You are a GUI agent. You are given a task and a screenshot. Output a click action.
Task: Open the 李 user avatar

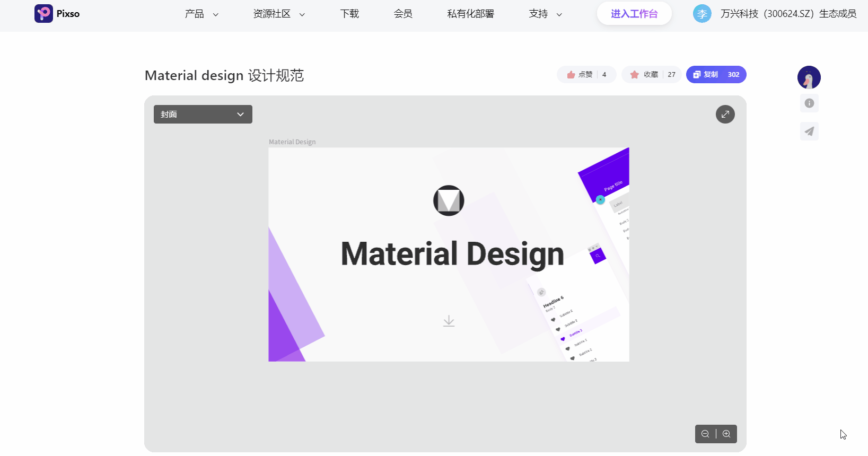(702, 14)
